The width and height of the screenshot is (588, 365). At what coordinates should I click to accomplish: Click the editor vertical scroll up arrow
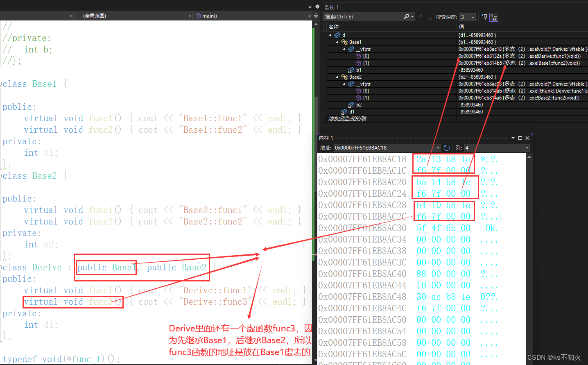[316, 24]
